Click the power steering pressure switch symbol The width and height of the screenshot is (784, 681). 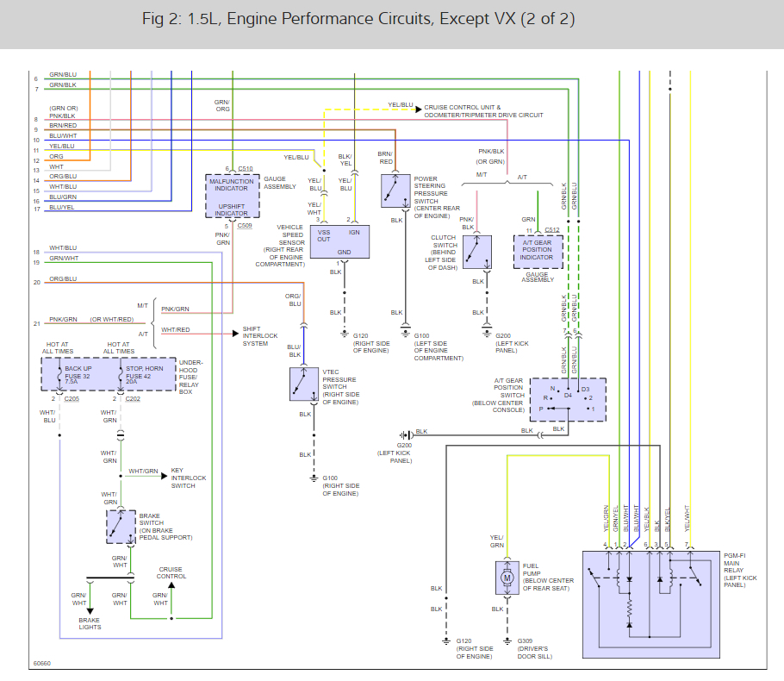tap(395, 190)
